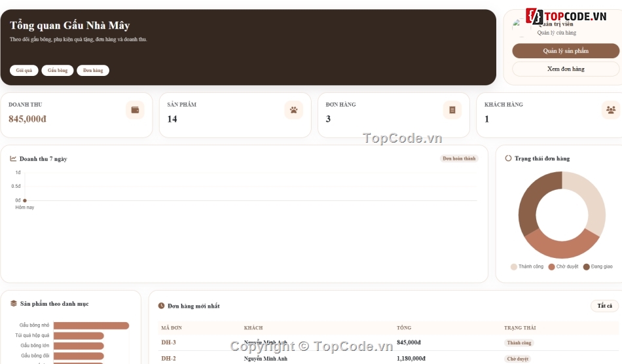Click the Quản lý cửa hàng subtitle text
The image size is (622, 364).
[557, 33]
